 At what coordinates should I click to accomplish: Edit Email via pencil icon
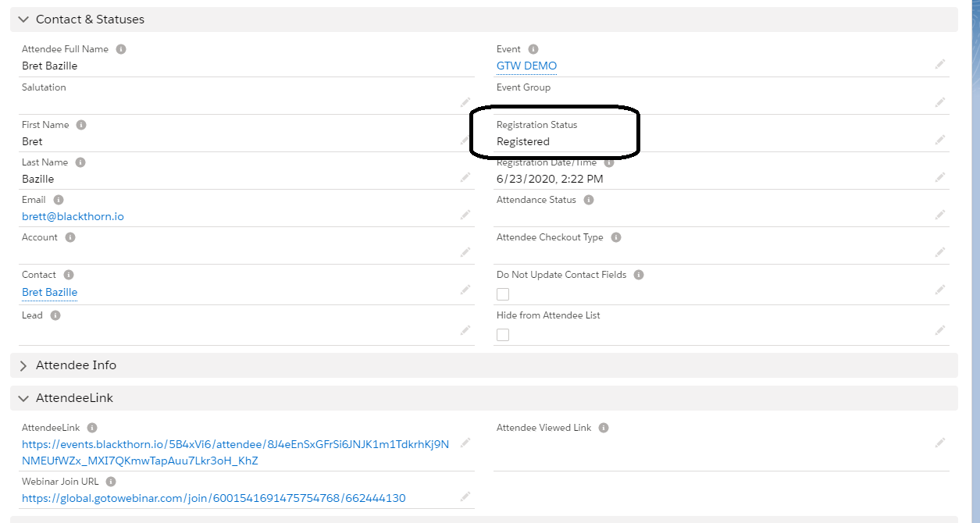point(465,215)
